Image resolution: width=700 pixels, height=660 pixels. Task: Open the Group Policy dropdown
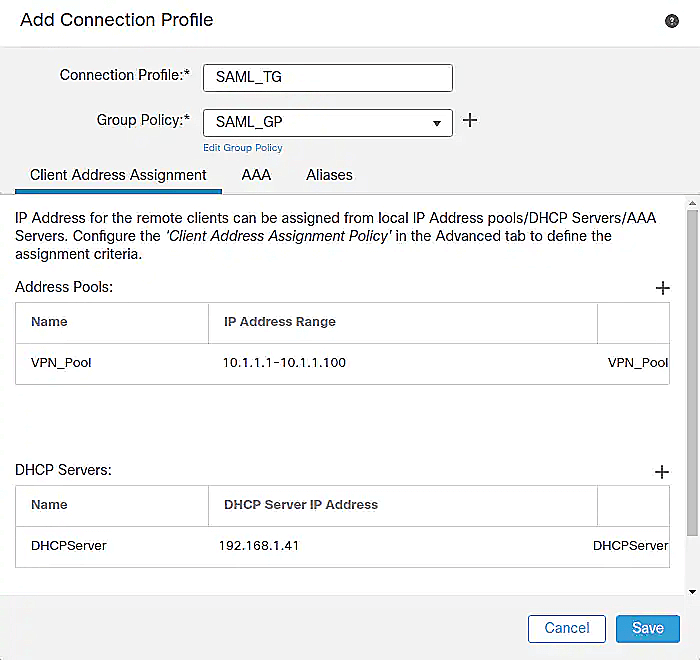[x=328, y=123]
